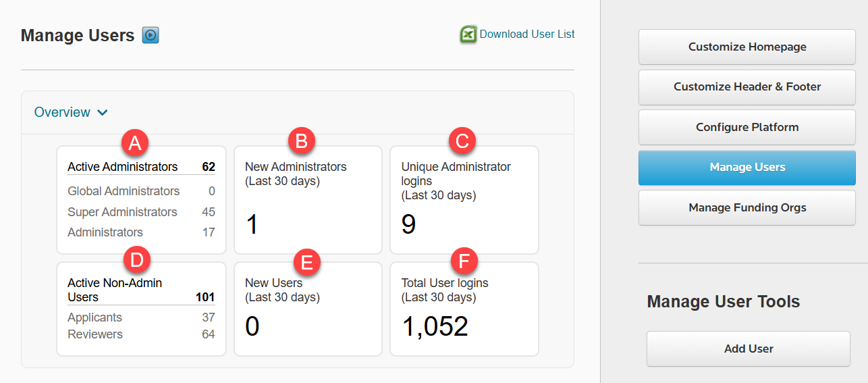Select the Active Administrators 62 row
This screenshot has height=383, width=868.
coord(141,167)
